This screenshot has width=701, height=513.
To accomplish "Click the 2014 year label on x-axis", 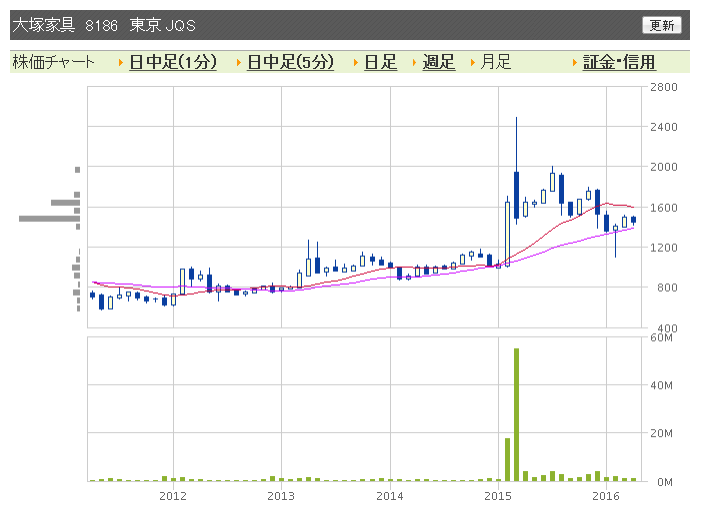I will [390, 496].
